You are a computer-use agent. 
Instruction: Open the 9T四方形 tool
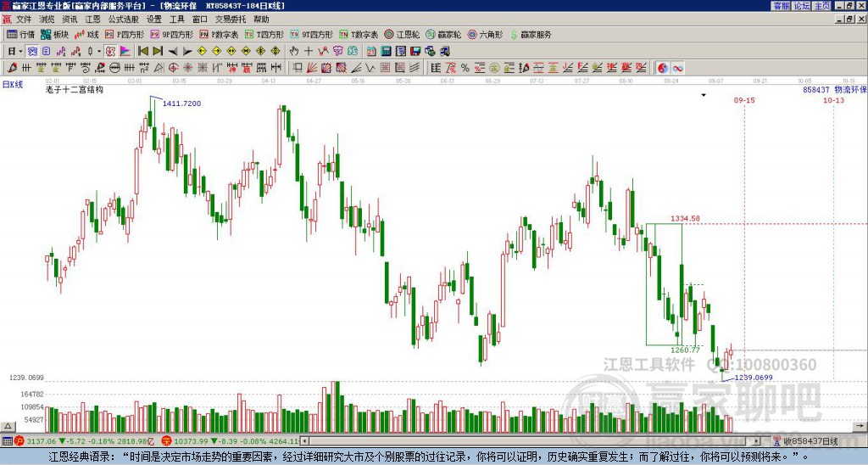(311, 34)
